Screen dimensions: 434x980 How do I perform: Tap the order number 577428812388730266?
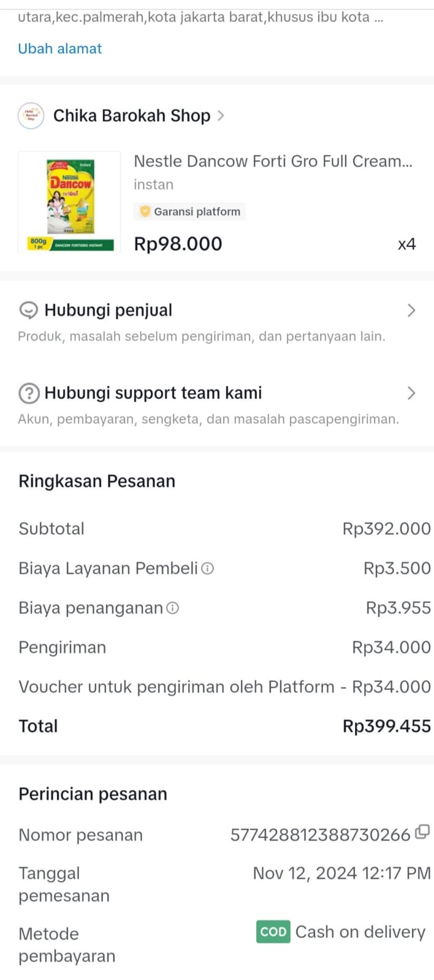[x=320, y=835]
